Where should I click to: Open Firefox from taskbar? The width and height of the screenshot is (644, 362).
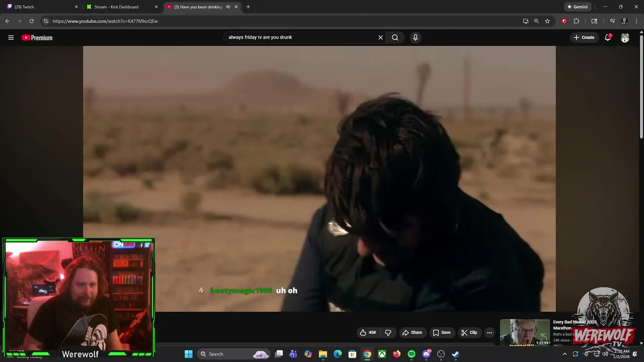tap(396, 354)
